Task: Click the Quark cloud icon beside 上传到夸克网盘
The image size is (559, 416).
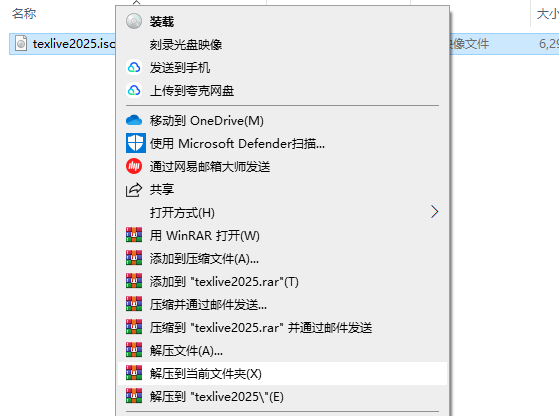Action: 134,90
